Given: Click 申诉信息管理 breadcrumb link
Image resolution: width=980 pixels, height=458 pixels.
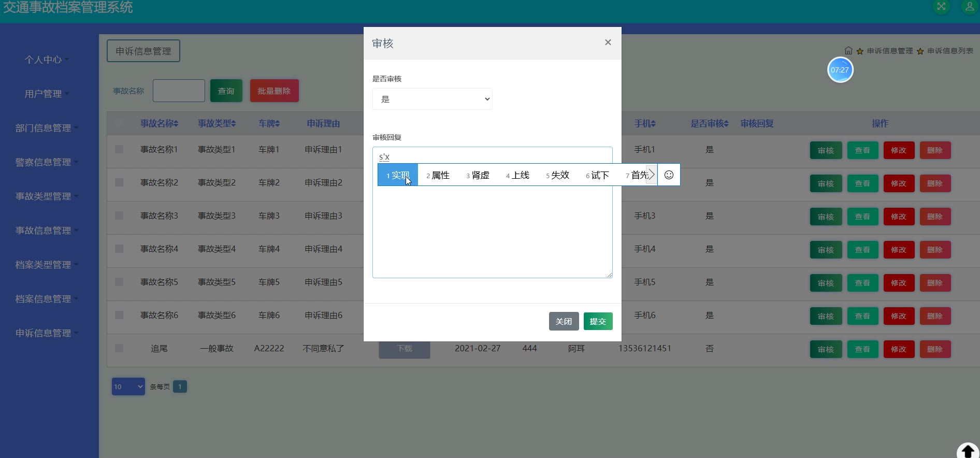Looking at the screenshot, I should pos(890,51).
